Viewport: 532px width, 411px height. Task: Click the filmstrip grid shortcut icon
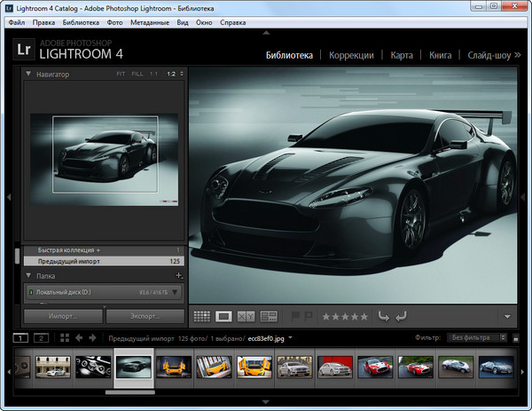tap(65, 338)
